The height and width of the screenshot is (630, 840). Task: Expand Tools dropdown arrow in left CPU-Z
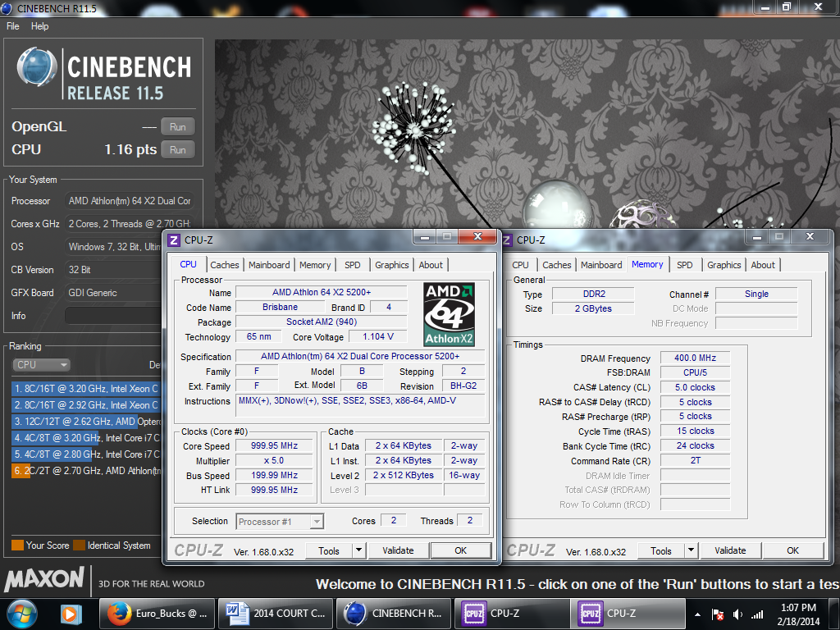(358, 550)
